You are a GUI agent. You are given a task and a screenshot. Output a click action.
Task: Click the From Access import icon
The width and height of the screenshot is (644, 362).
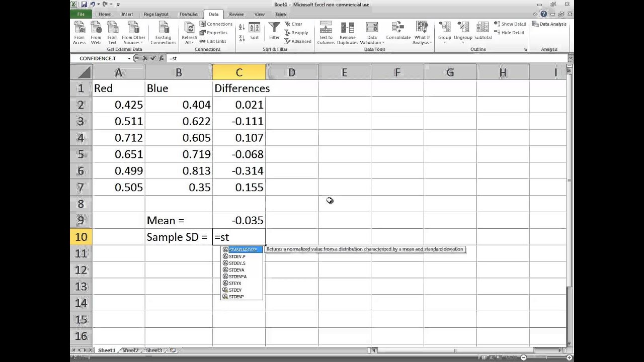coord(79,33)
